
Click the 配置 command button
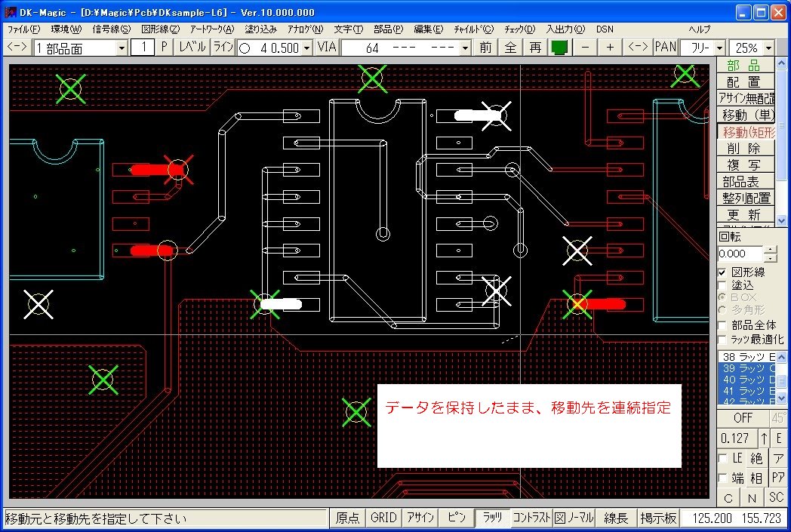[x=745, y=81]
